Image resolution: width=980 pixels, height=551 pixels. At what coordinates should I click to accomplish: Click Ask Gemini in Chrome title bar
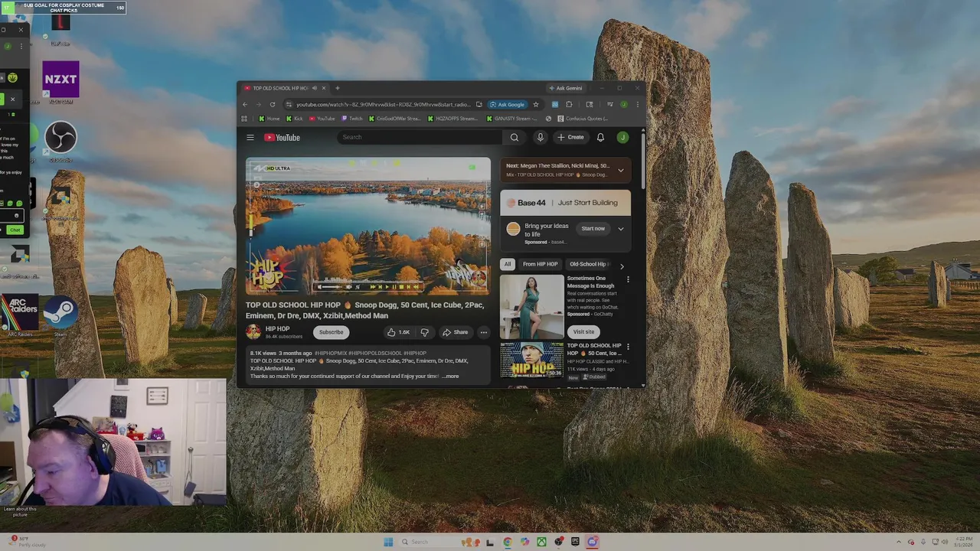click(x=566, y=88)
